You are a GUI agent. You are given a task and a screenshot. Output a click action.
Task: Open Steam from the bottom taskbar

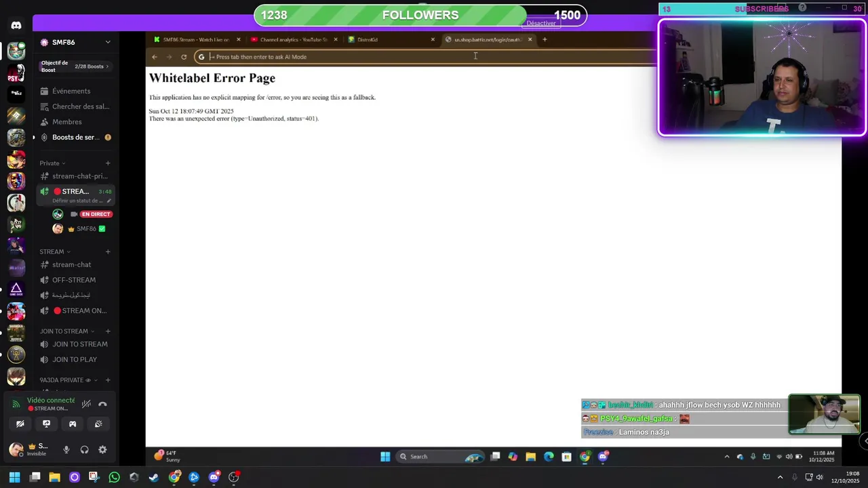tap(154, 477)
